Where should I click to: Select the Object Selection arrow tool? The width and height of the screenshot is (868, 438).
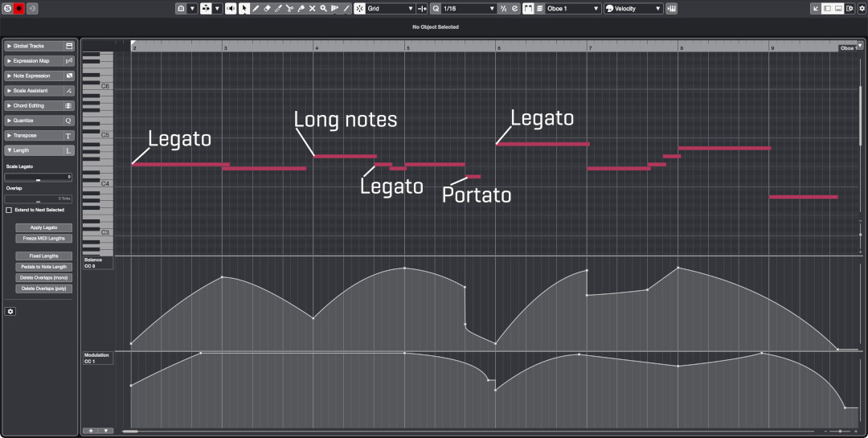click(244, 9)
